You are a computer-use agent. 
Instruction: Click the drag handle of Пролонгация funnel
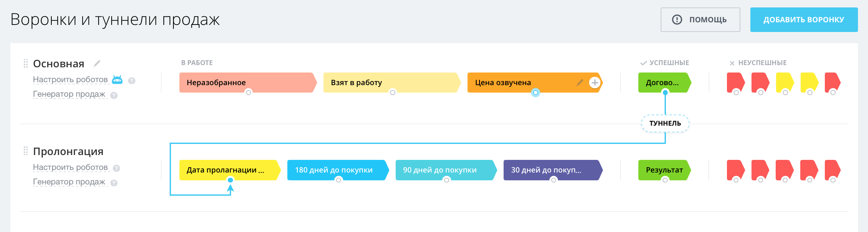click(26, 151)
